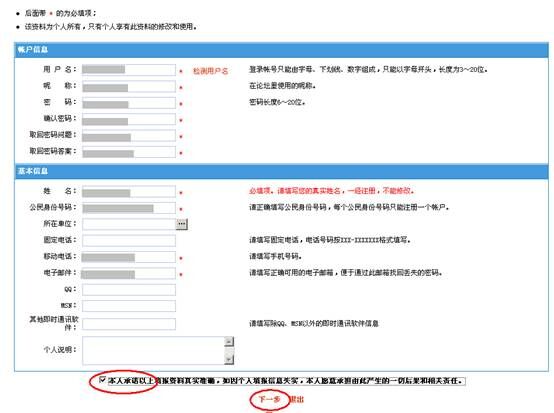This screenshot has height=413, width=554.
Task: Focus the 固定电话 input field
Action: click(129, 240)
